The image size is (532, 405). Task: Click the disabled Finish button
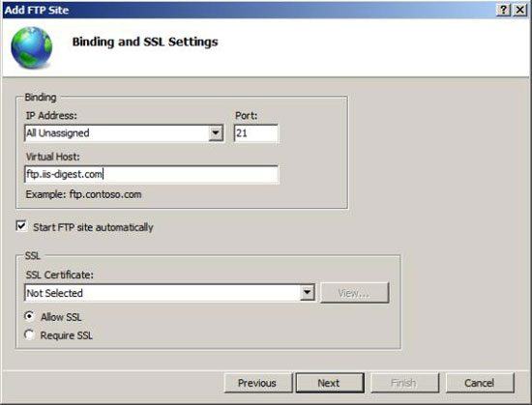[x=404, y=383]
